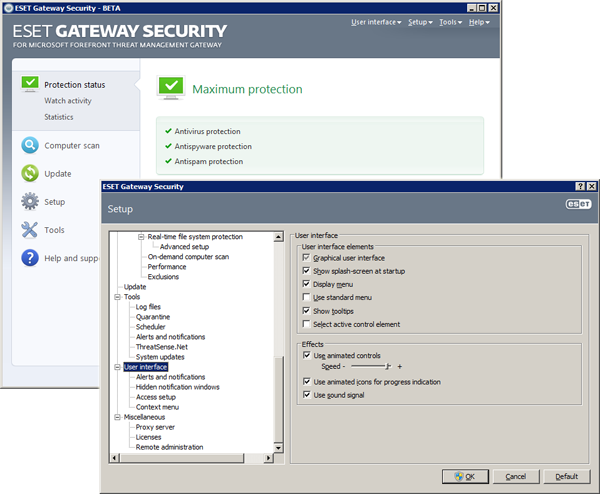Open Protection status monitor icon in sidebar
Viewport: 600px width, 494px height.
pos(30,84)
